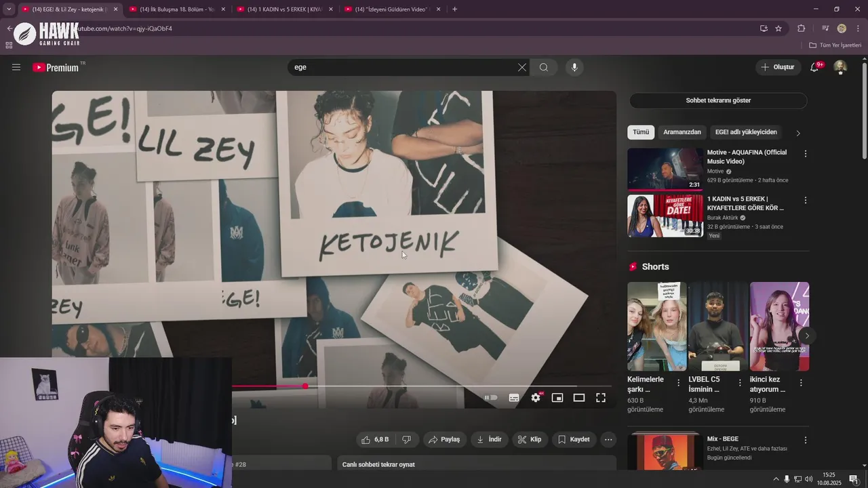Click Canlı sohbeti tekrar oynat panel

tap(477, 464)
